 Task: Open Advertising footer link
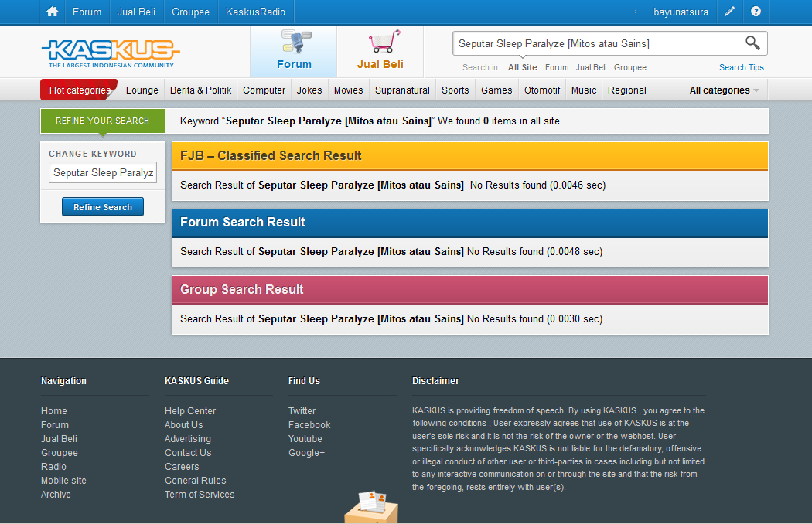(187, 438)
